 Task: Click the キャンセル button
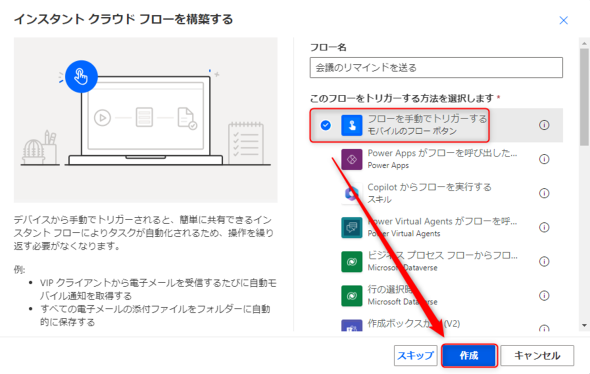click(x=537, y=356)
